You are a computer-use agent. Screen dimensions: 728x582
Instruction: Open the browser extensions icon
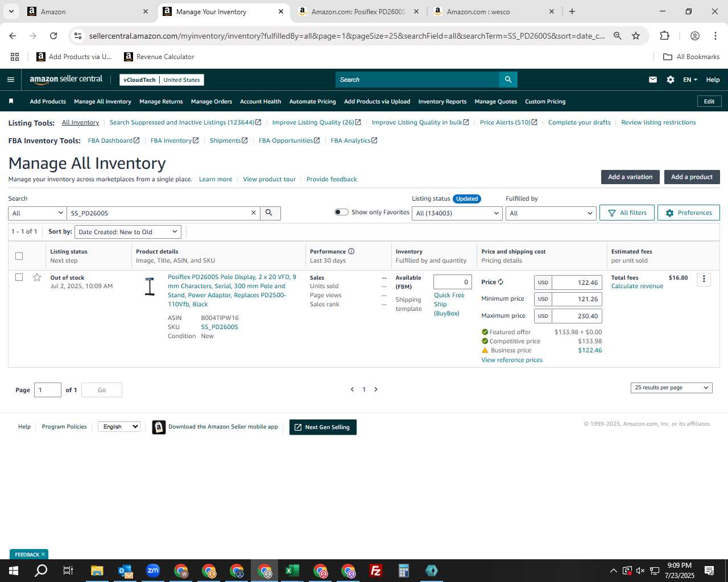[664, 36]
